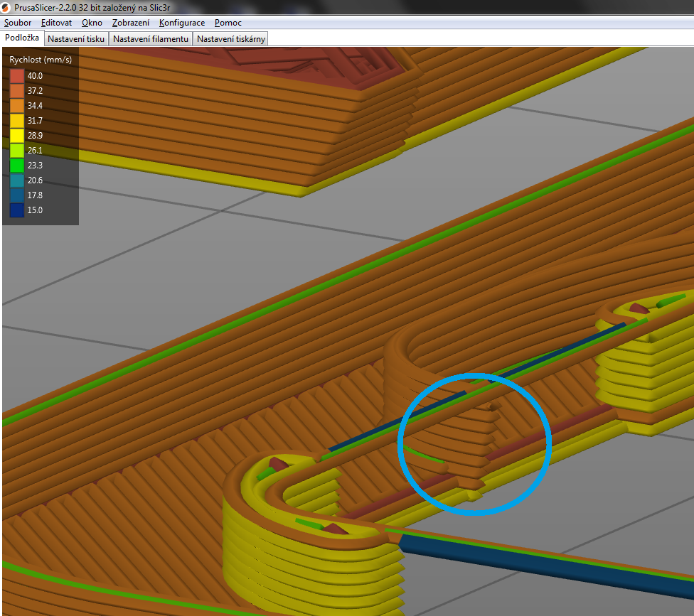Click the PrusaSlicer application icon in title bar
This screenshot has height=616, width=694.
6,7
